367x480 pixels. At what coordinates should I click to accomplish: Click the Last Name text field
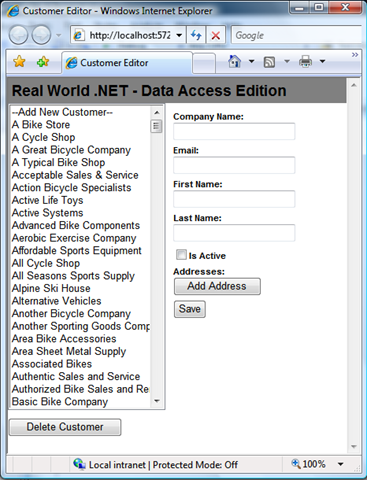[234, 233]
